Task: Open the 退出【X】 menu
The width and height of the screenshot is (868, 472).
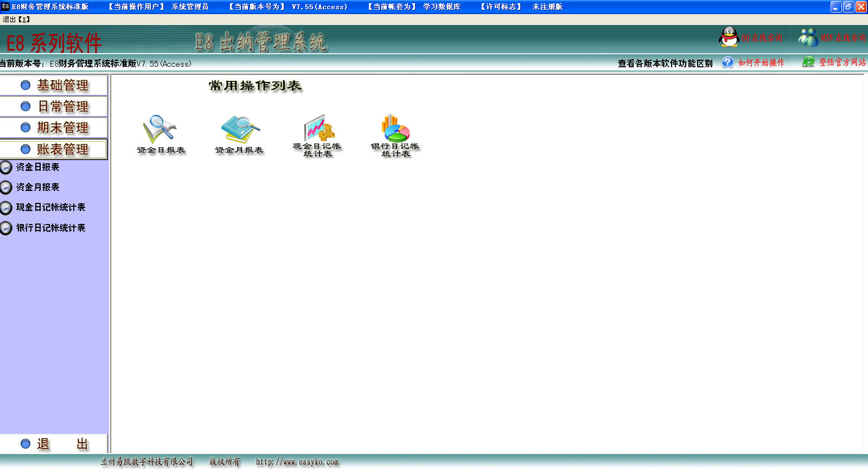Action: click(16, 20)
